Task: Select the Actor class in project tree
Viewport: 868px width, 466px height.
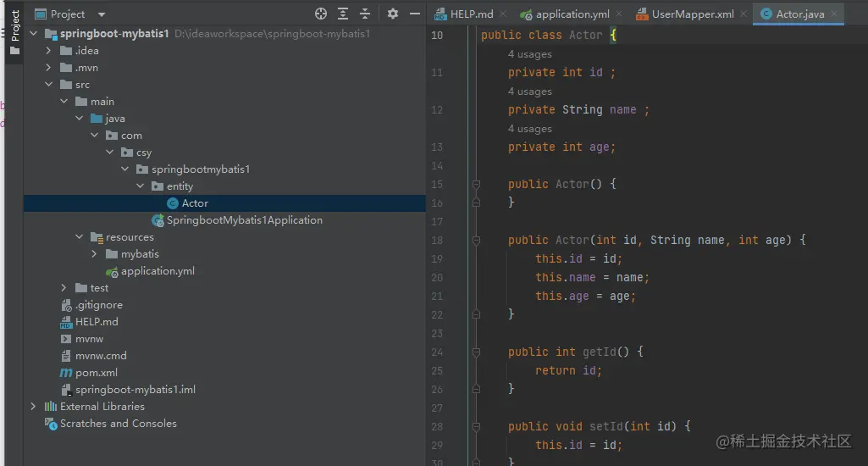Action: 224,202
